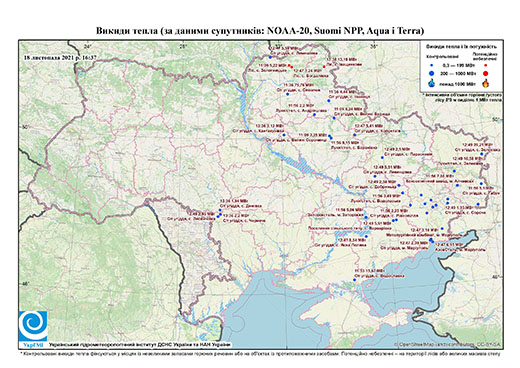Click the map title mentioning NOAA-20

[260, 31]
